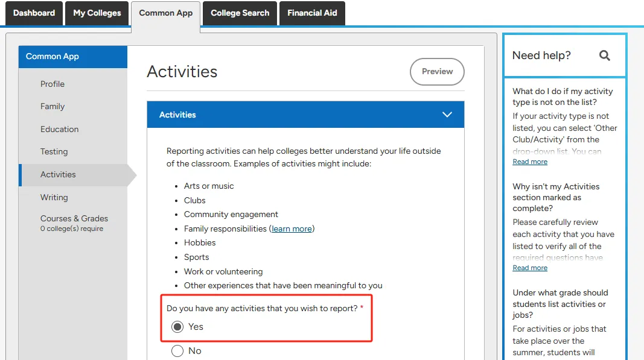Go to the College Search tab
The width and height of the screenshot is (644, 360).
coord(240,13)
